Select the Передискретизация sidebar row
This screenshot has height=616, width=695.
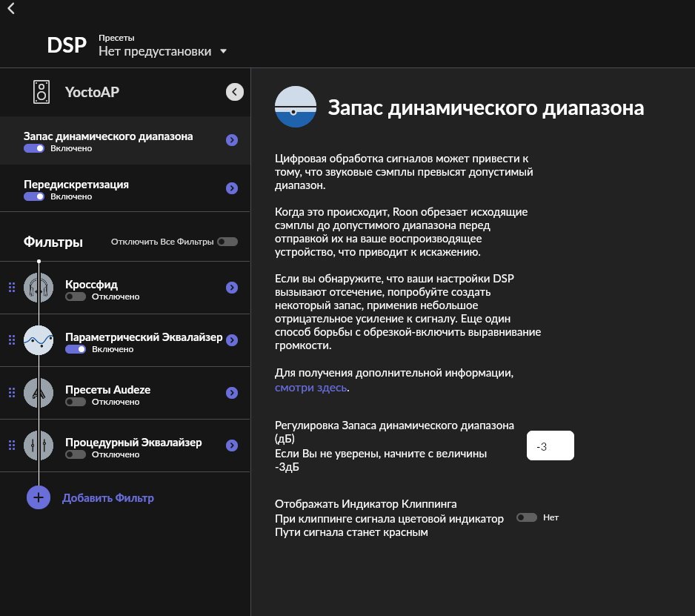pyautogui.click(x=125, y=188)
